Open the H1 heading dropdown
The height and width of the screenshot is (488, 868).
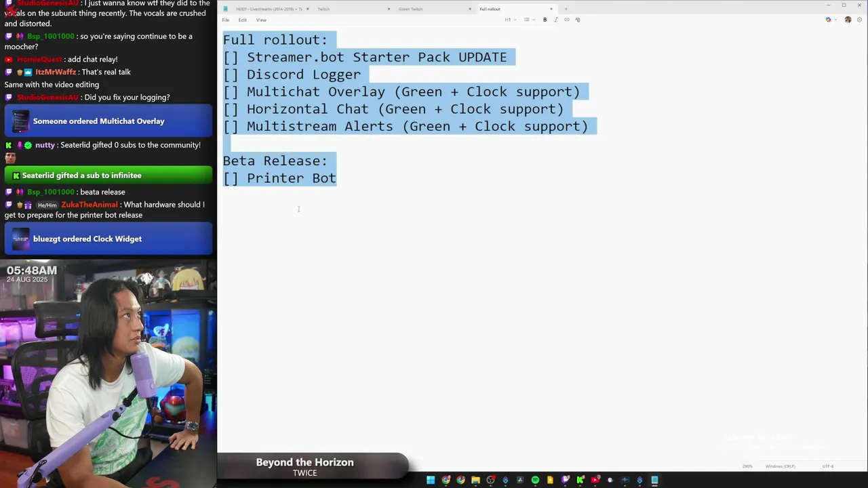point(511,20)
